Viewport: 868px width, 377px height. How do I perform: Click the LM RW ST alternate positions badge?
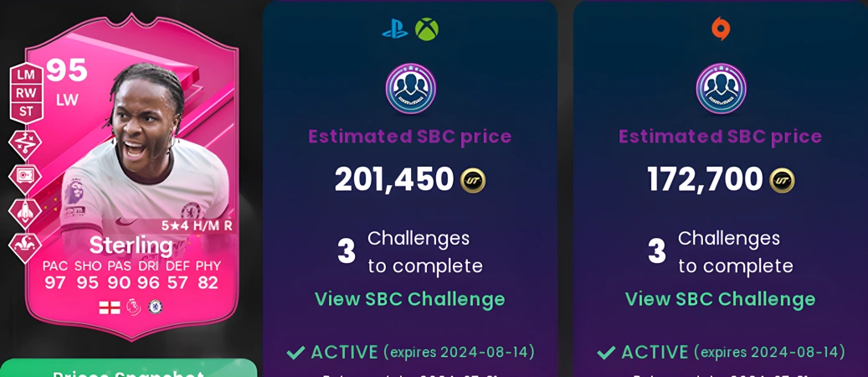(25, 93)
